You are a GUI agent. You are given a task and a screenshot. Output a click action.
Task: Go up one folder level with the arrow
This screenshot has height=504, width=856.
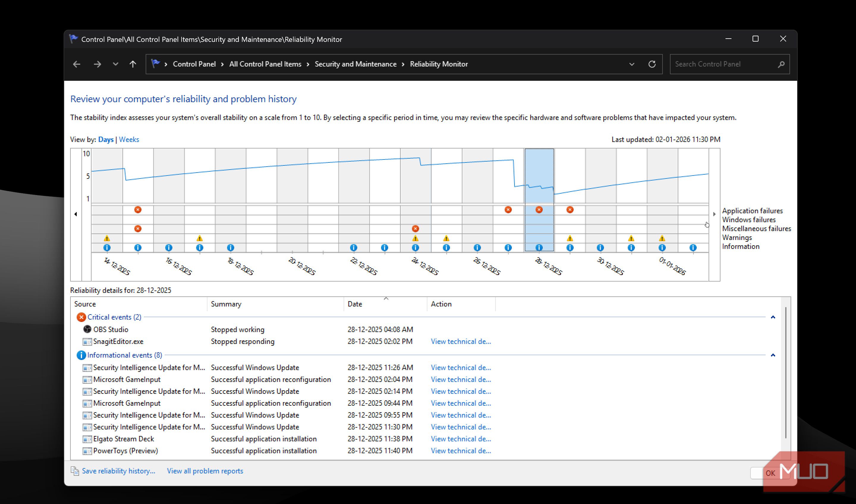[x=133, y=64]
